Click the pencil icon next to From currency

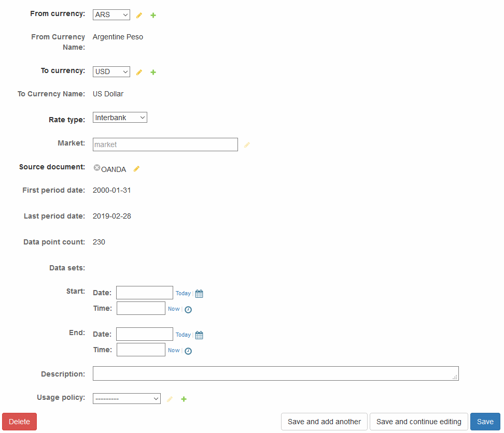pos(139,16)
